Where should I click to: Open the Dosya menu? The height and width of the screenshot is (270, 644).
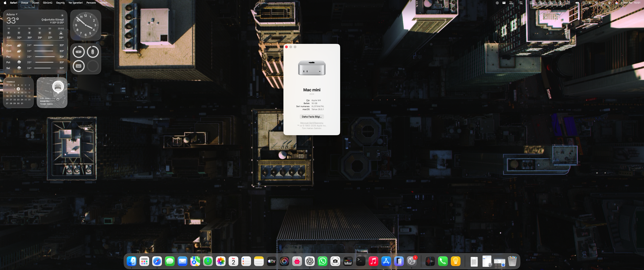[25, 3]
